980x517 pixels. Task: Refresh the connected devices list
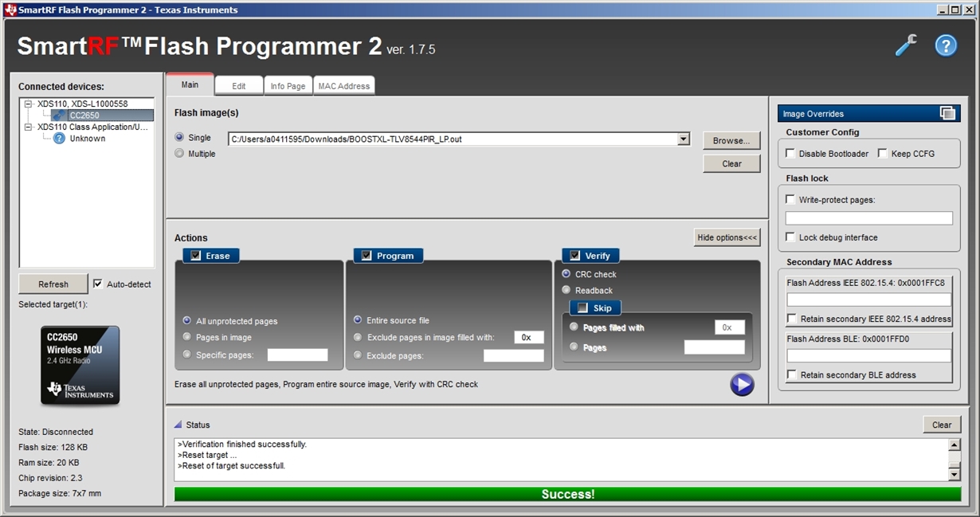53,284
